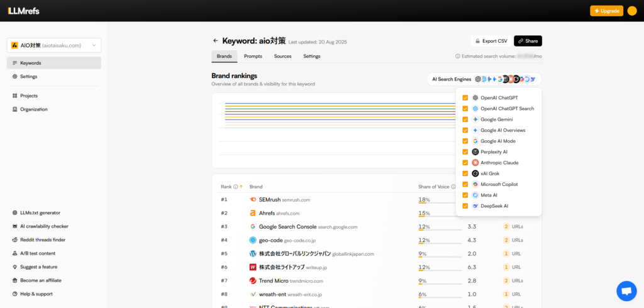Switch to the Sources tab
Viewport: 644px width, 308px height.
[x=282, y=57]
